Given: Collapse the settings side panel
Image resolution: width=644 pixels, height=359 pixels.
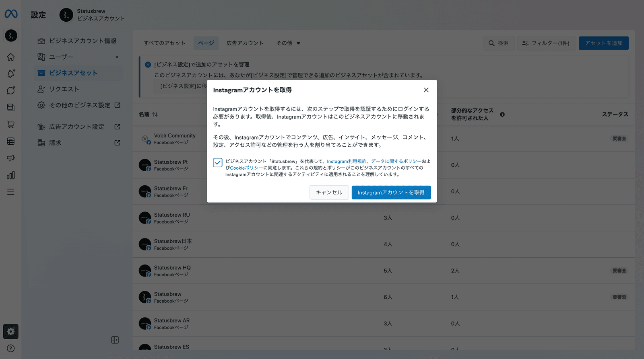Looking at the screenshot, I should pyautogui.click(x=115, y=340).
